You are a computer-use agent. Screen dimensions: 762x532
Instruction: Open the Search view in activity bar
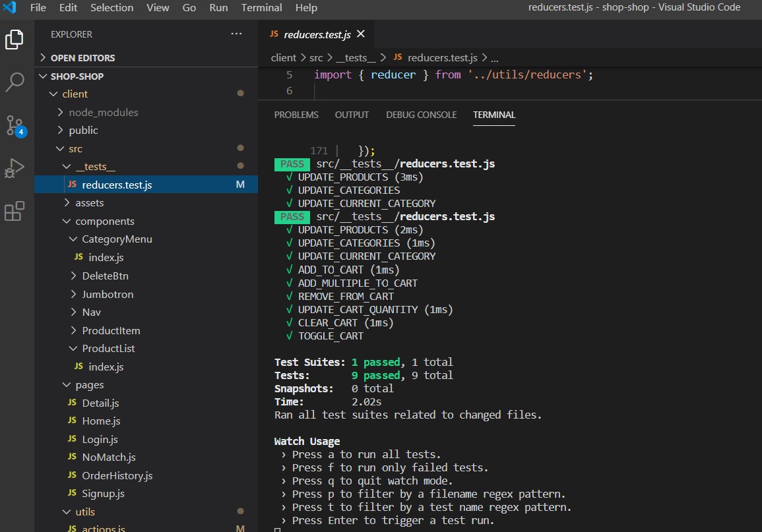coord(15,82)
